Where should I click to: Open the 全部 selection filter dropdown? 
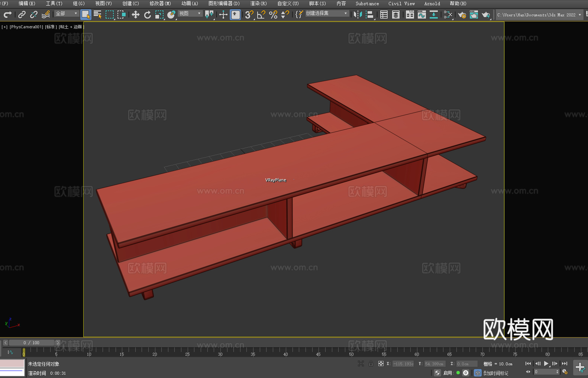coord(67,13)
